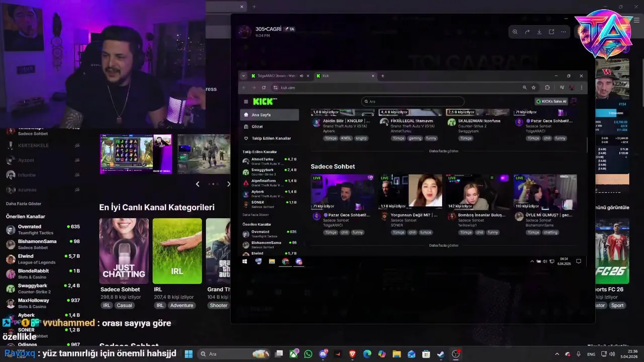The image size is (644, 362).
Task: Click the Shooter tag under Grand Theft
Action: coord(218,306)
